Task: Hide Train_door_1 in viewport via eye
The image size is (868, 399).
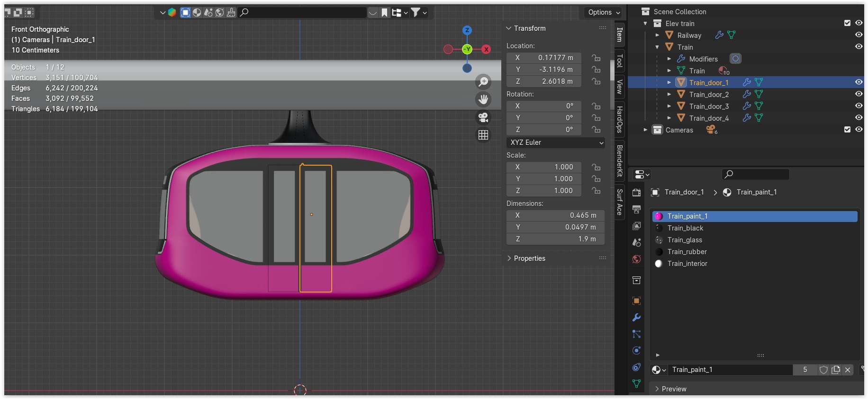Action: [x=859, y=82]
